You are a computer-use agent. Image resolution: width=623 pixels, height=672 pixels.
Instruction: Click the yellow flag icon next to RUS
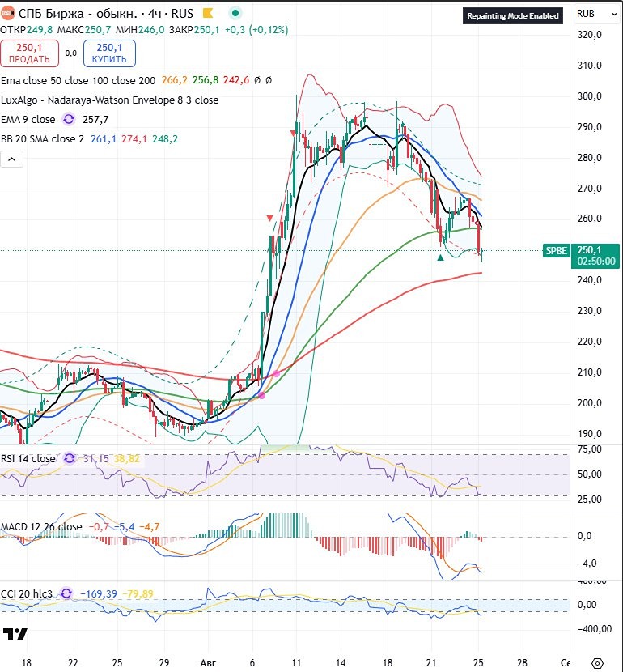click(x=209, y=13)
